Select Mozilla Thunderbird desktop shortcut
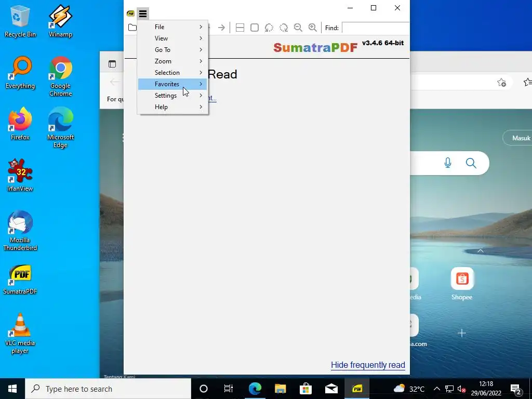This screenshot has height=399, width=532. pyautogui.click(x=20, y=231)
